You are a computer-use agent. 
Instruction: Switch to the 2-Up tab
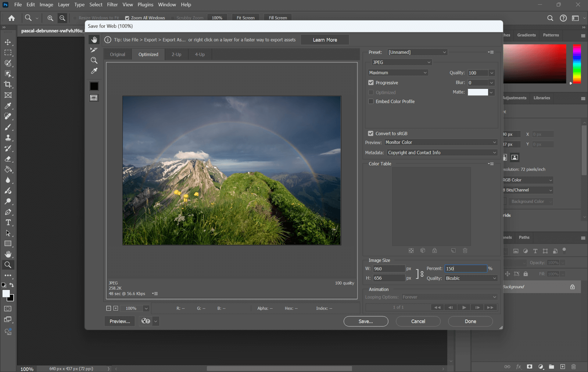tap(176, 54)
